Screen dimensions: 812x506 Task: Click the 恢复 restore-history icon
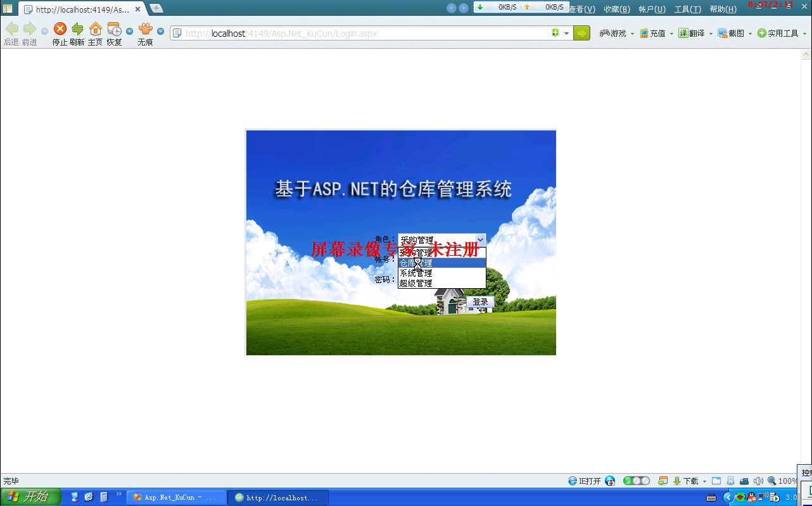click(114, 28)
